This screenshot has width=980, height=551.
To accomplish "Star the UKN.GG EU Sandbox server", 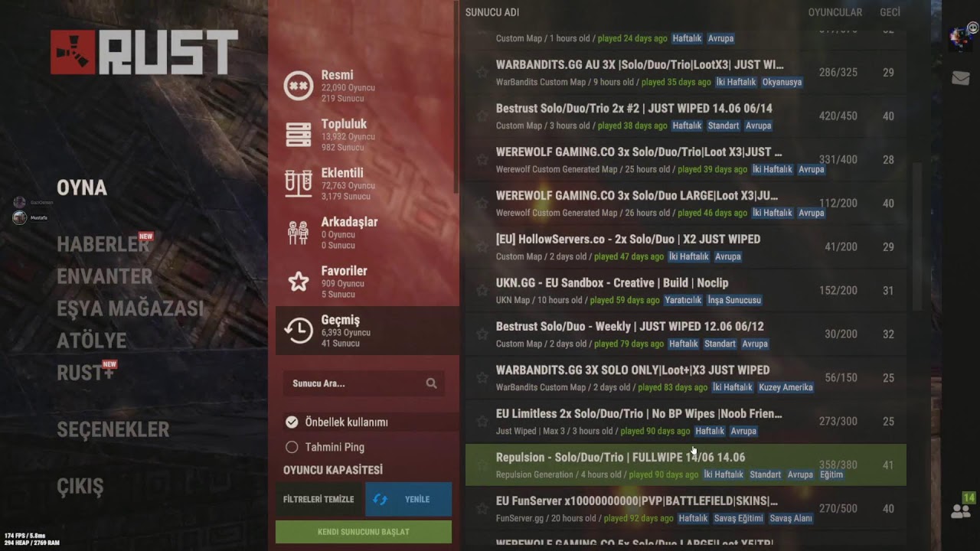I will (482, 291).
